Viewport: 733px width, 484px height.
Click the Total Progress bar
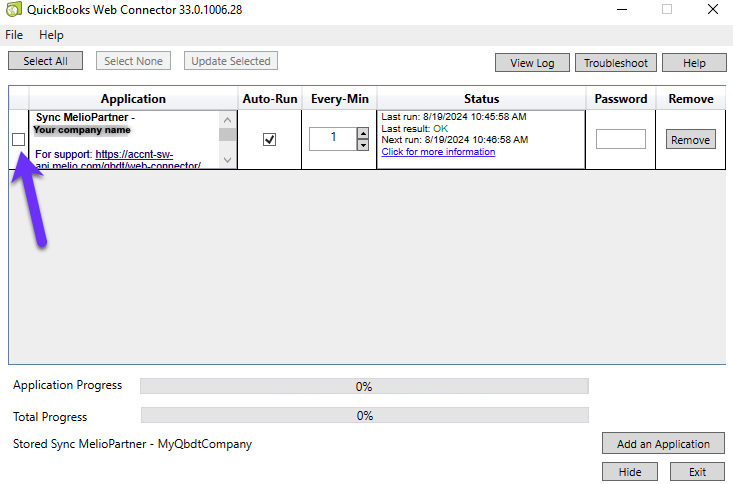(365, 415)
